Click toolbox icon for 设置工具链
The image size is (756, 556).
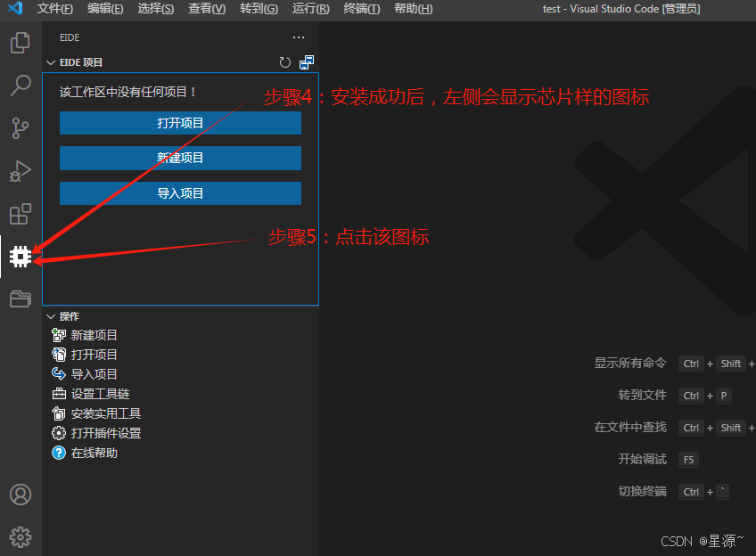[x=59, y=394]
